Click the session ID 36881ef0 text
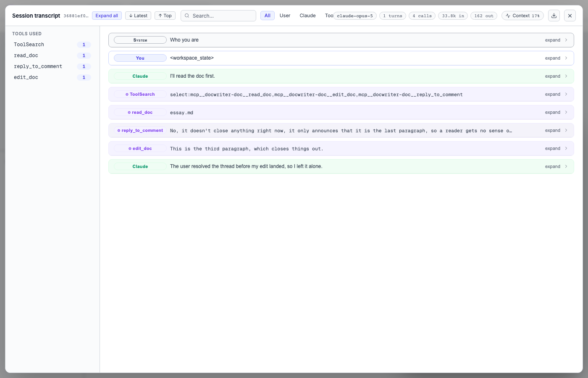This screenshot has height=378, width=588. (x=76, y=16)
